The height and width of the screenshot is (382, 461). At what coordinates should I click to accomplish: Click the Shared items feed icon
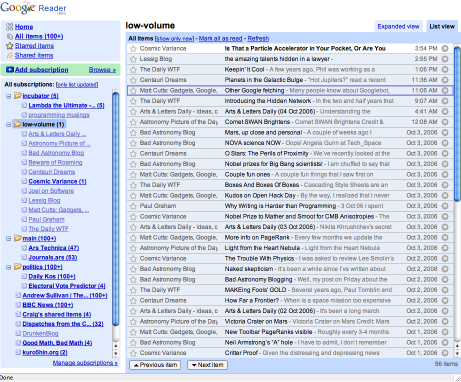(10, 55)
